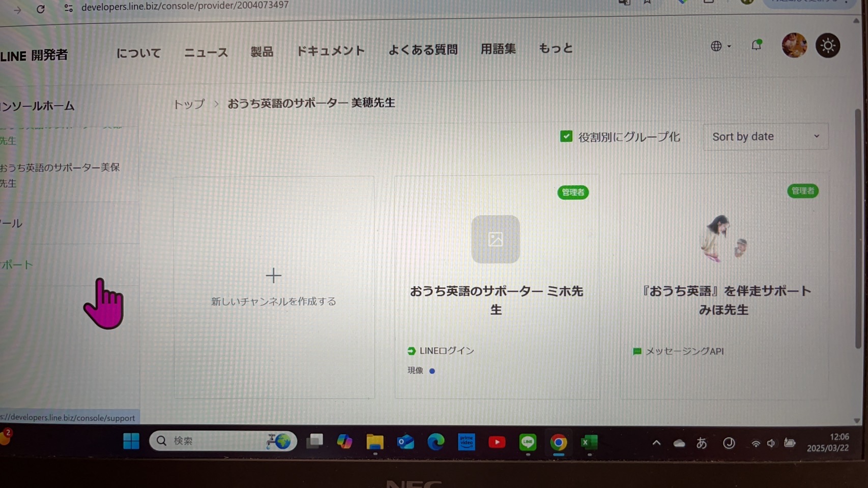
Task: Click 現像 status text on ミホ先生 card
Action: (x=415, y=371)
